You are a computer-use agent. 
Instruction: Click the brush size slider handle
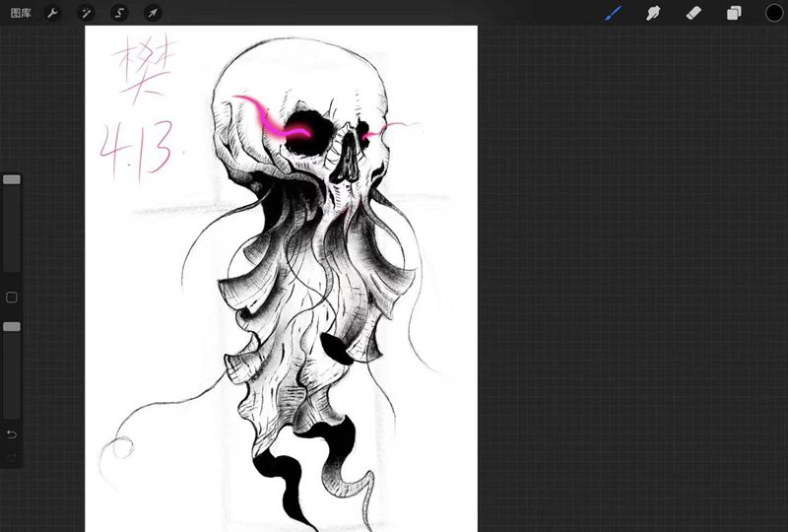click(12, 180)
